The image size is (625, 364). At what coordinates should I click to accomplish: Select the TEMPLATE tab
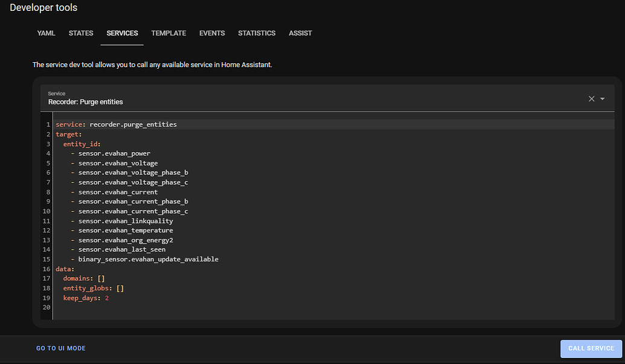tap(168, 33)
